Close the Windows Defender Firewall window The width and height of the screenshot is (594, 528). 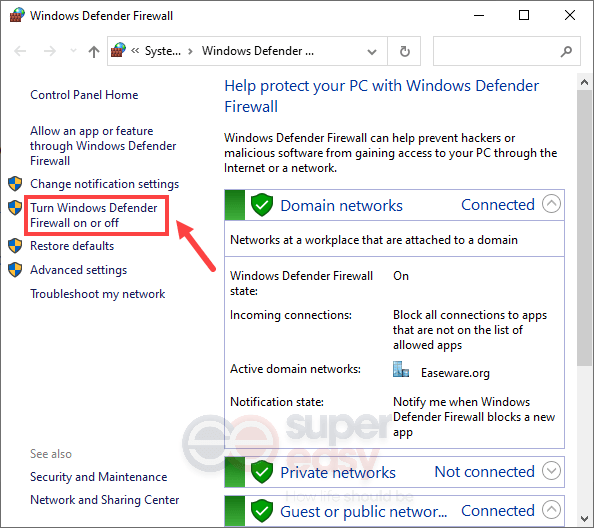pos(570,16)
